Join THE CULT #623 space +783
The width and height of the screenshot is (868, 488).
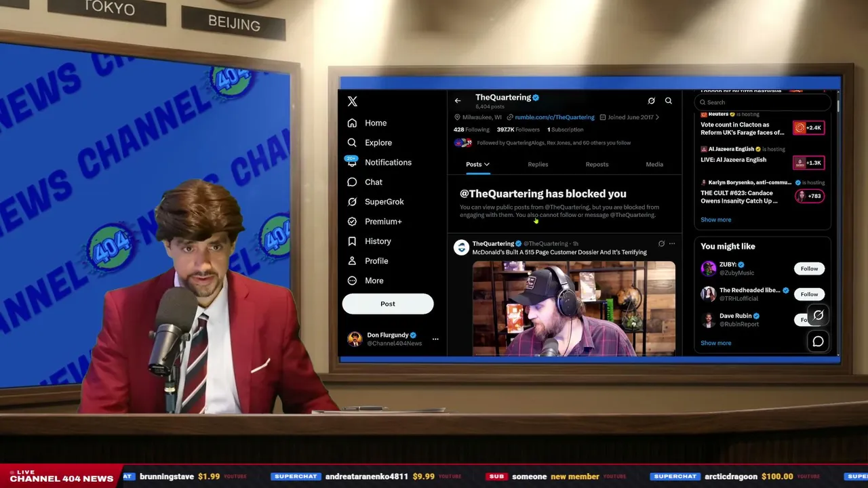808,197
